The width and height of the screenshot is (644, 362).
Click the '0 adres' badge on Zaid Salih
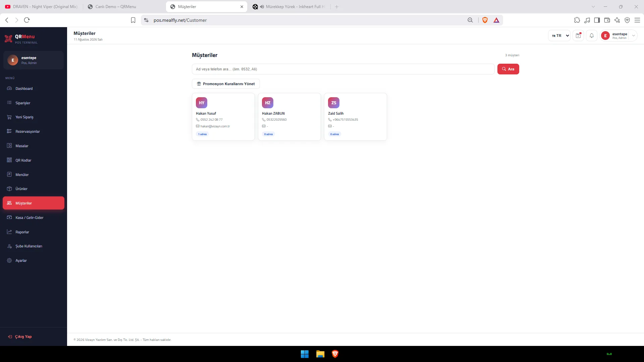tap(334, 134)
